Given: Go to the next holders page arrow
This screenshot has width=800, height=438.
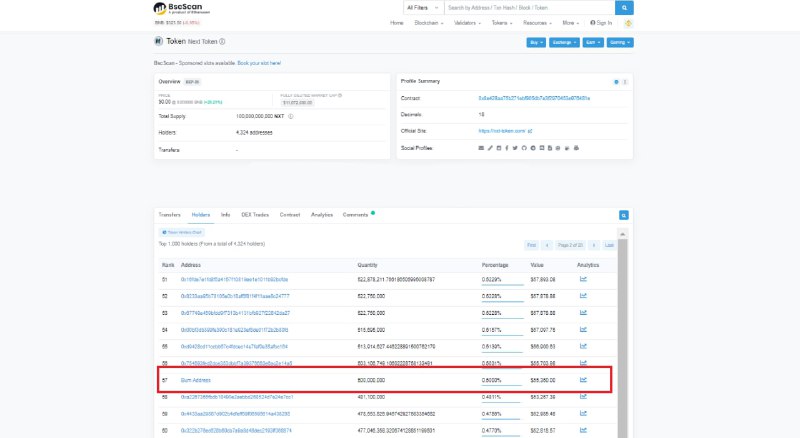Looking at the screenshot, I should click(x=593, y=246).
